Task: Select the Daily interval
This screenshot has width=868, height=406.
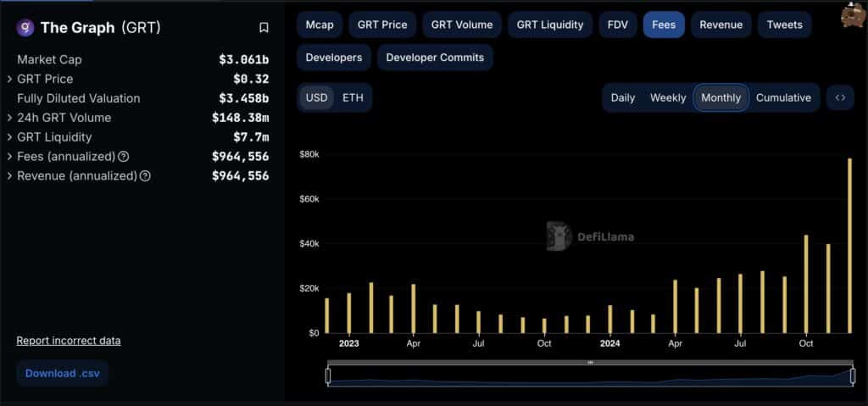Action: (x=623, y=98)
